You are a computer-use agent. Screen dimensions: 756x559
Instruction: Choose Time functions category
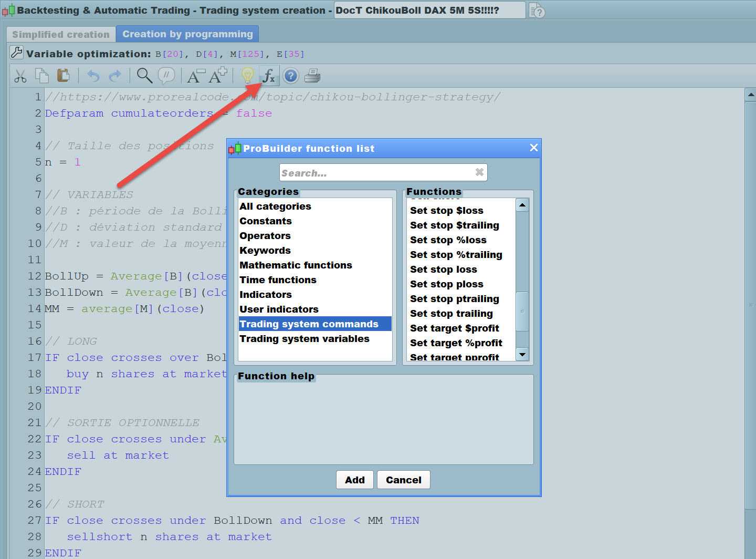(x=315, y=280)
